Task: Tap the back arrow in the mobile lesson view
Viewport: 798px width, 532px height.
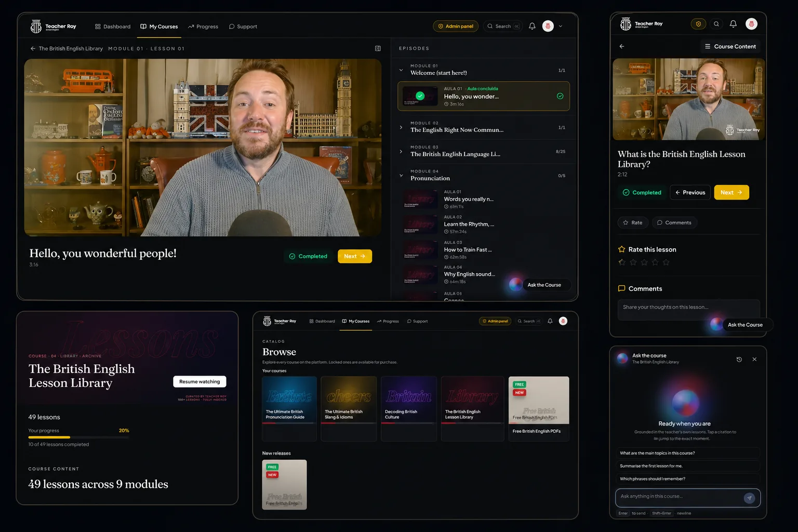Action: pos(622,46)
